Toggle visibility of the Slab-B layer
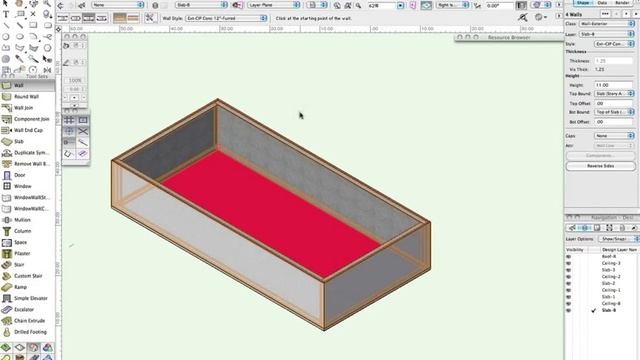 pos(569,310)
